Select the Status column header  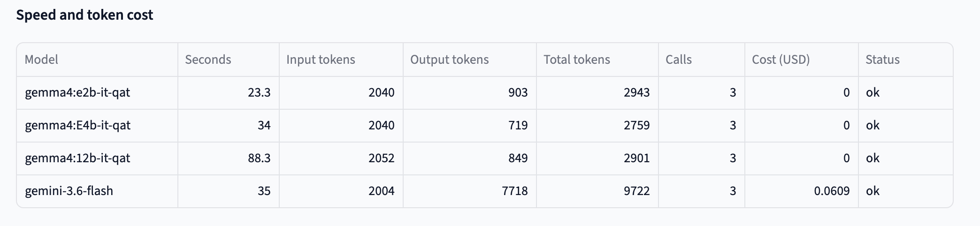[x=906, y=60]
